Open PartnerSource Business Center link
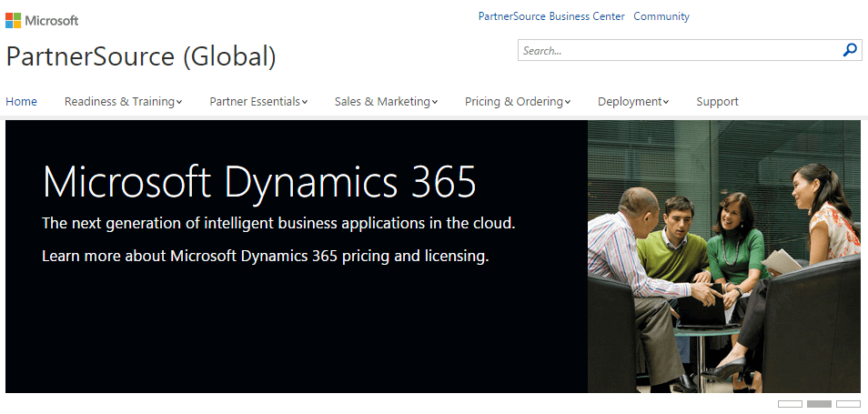This screenshot has width=868, height=414. [x=551, y=16]
